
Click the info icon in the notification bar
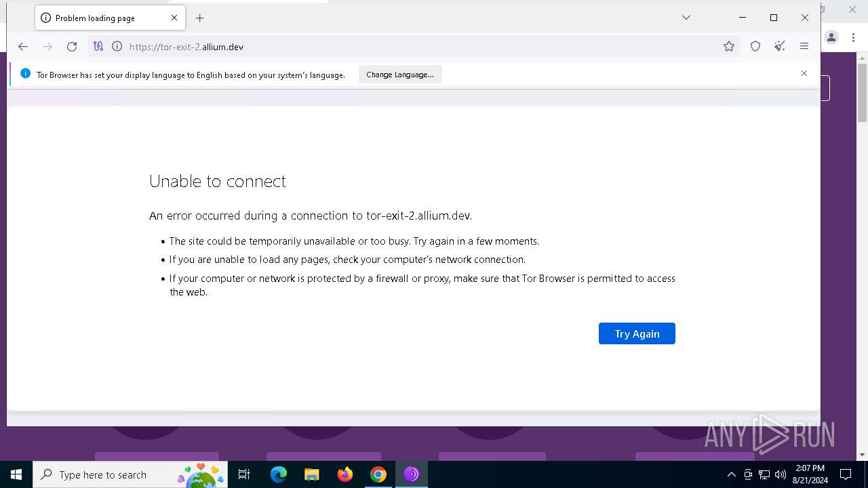pos(26,74)
